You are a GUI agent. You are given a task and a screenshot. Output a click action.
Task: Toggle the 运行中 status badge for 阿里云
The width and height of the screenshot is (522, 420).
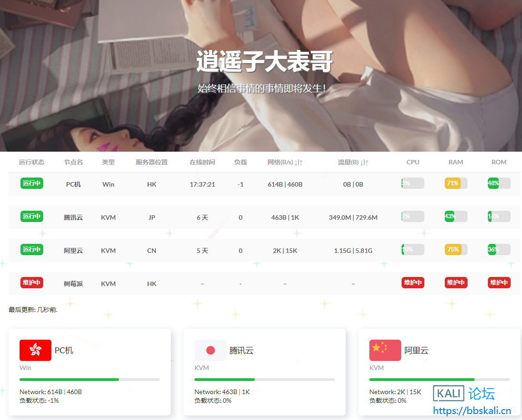click(x=31, y=249)
